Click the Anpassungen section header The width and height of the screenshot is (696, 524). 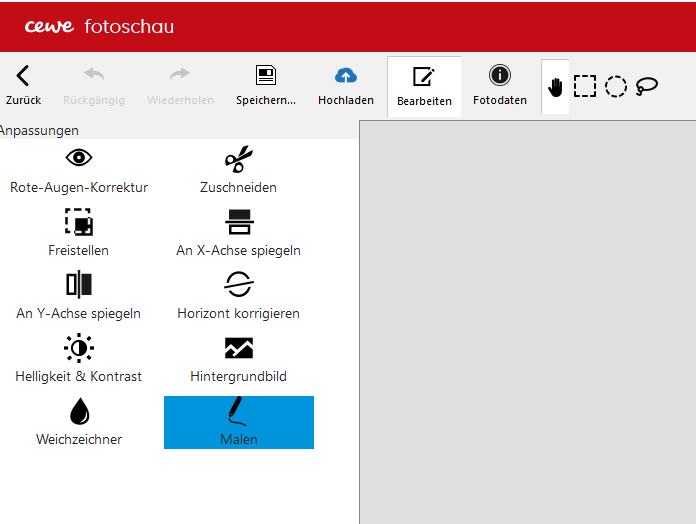click(x=39, y=130)
